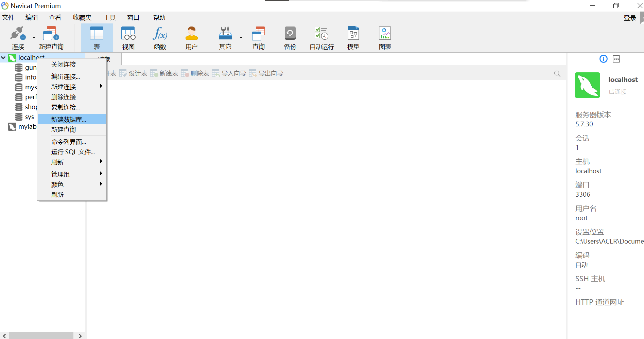This screenshot has height=339, width=644.
Task: Open the 用户 user management tool
Action: click(191, 37)
